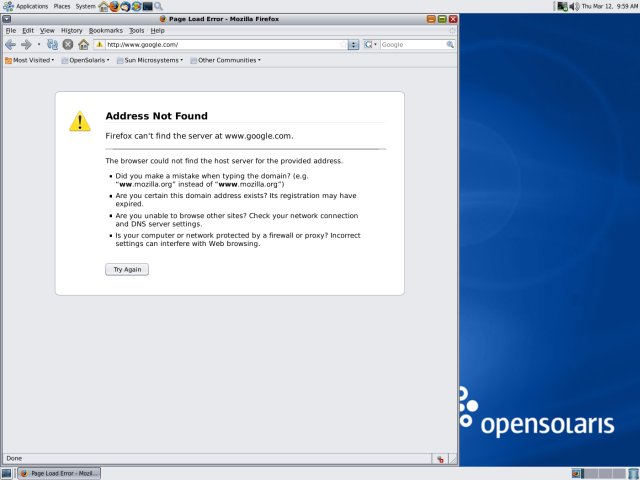
Task: Open the System menu in top panel
Action: point(85,7)
